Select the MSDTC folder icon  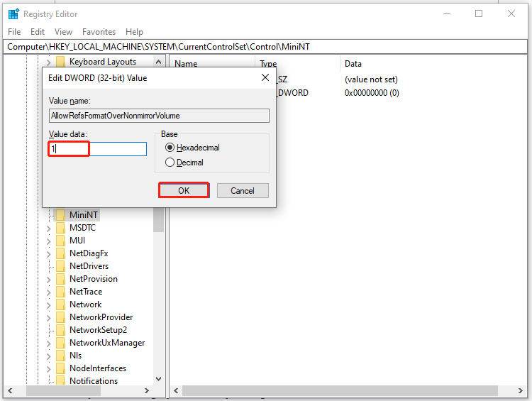(x=61, y=228)
